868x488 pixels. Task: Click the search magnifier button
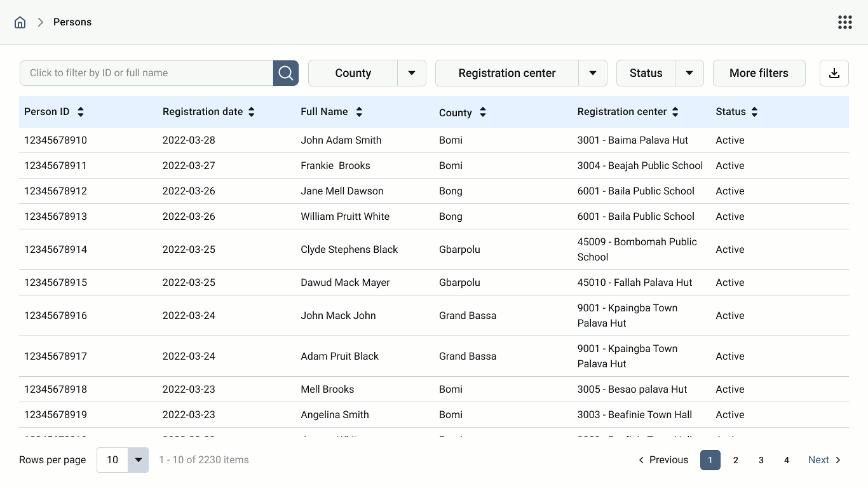(x=286, y=73)
